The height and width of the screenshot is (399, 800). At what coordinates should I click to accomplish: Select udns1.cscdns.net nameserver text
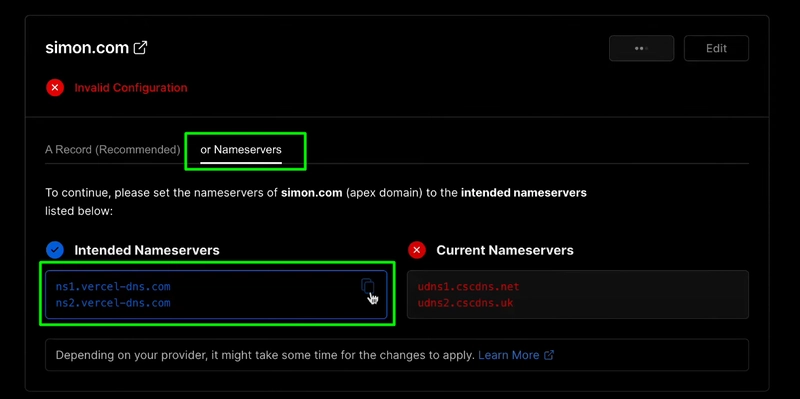pos(468,286)
